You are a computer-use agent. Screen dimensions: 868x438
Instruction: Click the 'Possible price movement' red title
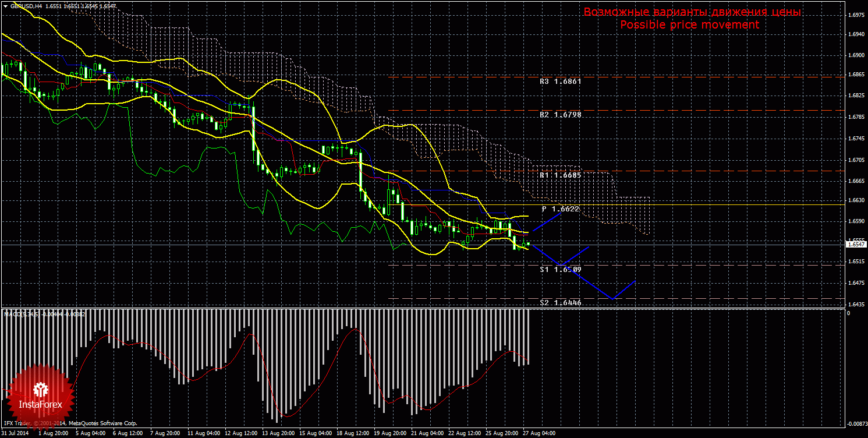click(689, 25)
